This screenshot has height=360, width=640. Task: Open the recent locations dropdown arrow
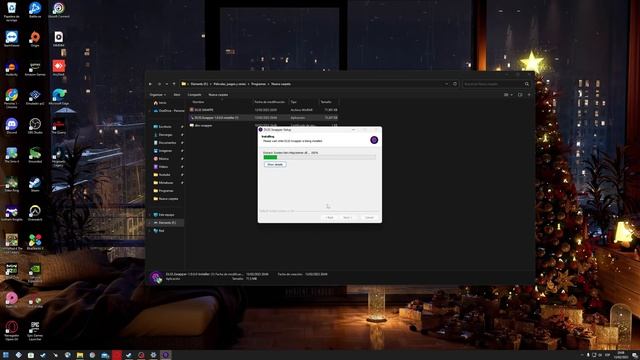pos(167,84)
